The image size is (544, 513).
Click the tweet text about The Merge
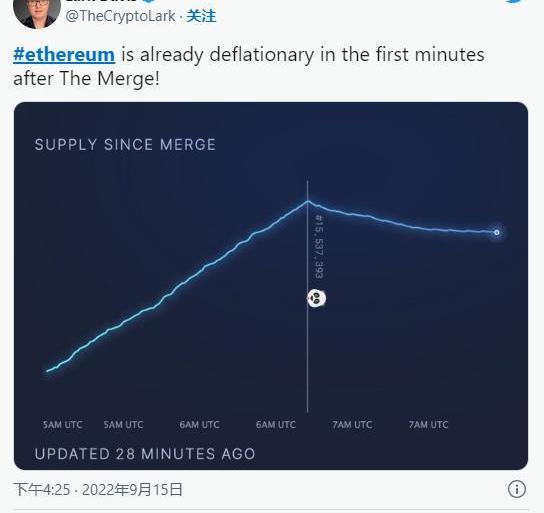[249, 67]
